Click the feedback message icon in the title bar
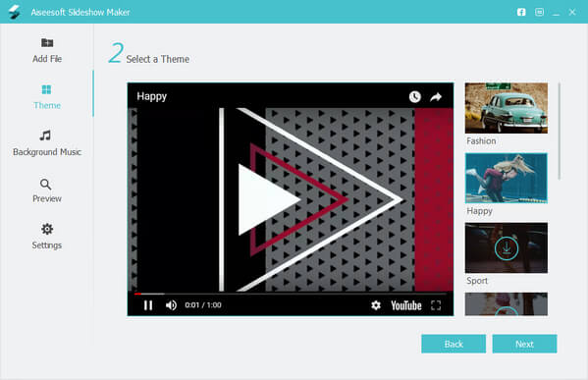This screenshot has height=380, width=588. [x=539, y=12]
